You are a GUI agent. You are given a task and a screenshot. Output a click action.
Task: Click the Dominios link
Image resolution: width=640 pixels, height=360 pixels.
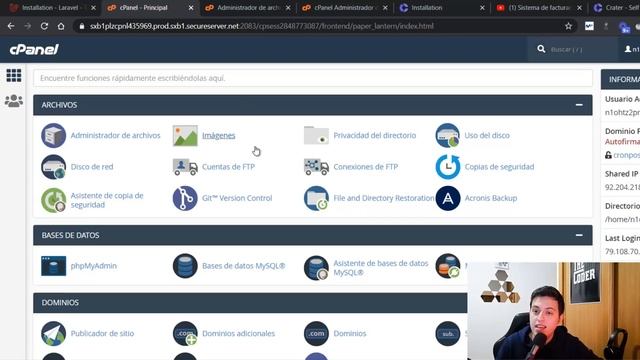(350, 333)
